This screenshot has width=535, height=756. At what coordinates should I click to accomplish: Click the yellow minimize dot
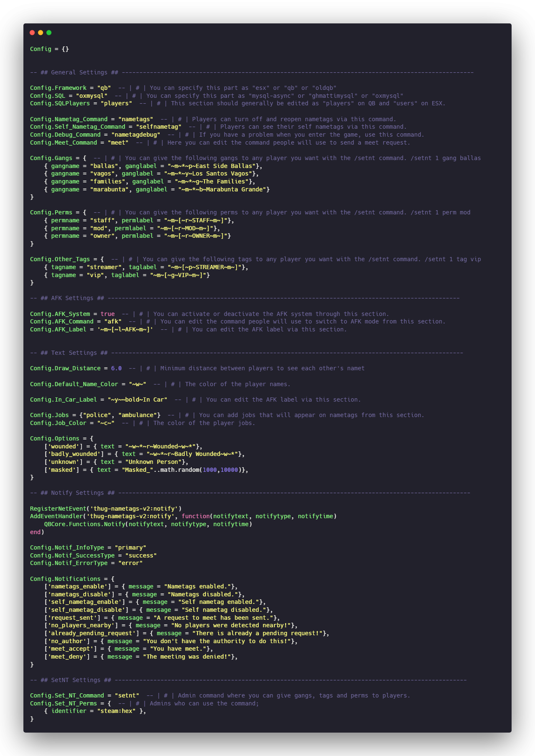click(x=41, y=33)
